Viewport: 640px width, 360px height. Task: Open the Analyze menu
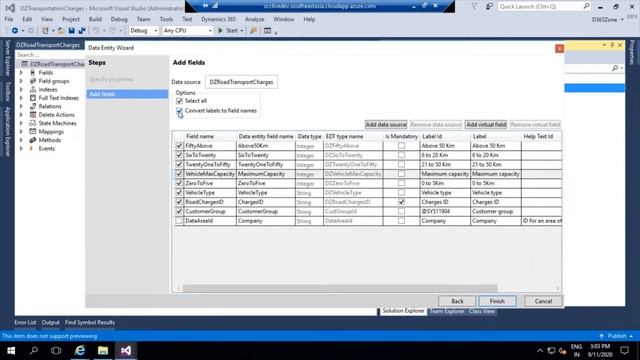pos(254,19)
